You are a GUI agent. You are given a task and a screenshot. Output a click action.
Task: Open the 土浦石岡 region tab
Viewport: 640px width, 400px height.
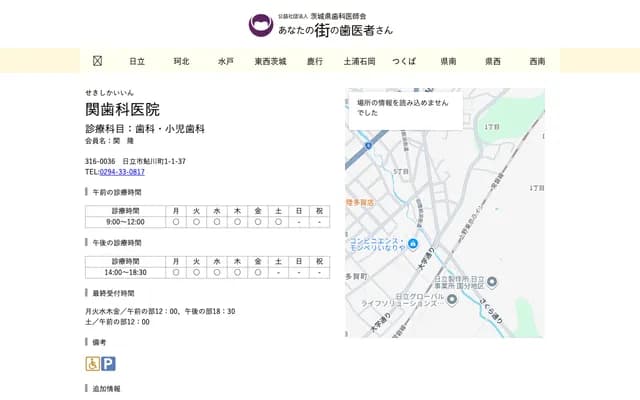point(359,61)
